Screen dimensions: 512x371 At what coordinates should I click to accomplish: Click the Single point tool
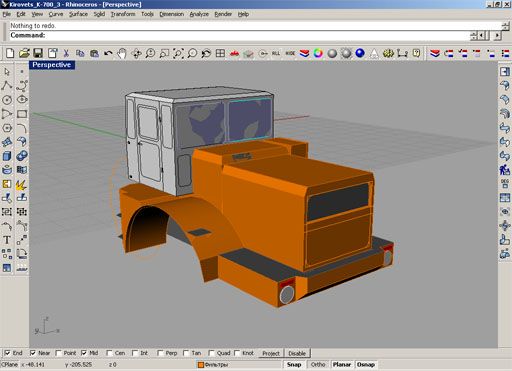pos(22,72)
